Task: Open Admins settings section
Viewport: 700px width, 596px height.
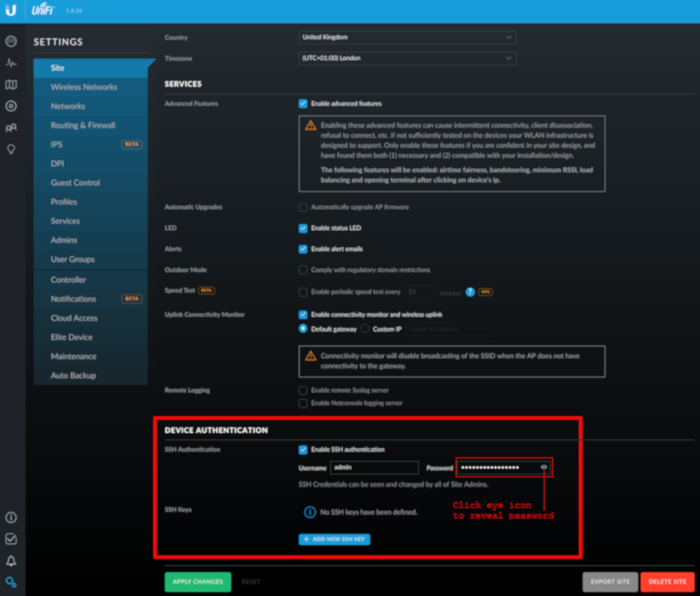Action: (x=90, y=241)
